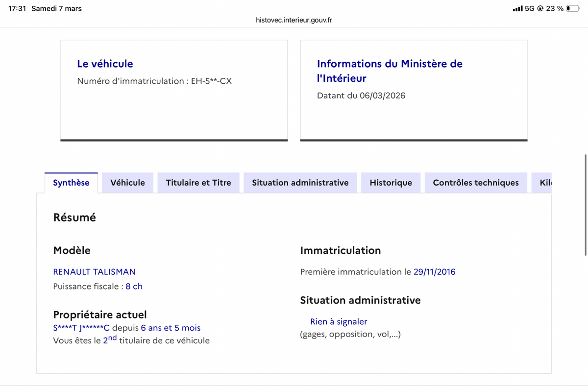Switch to the Véhicule tab
The height and width of the screenshot is (386, 588).
pos(127,182)
